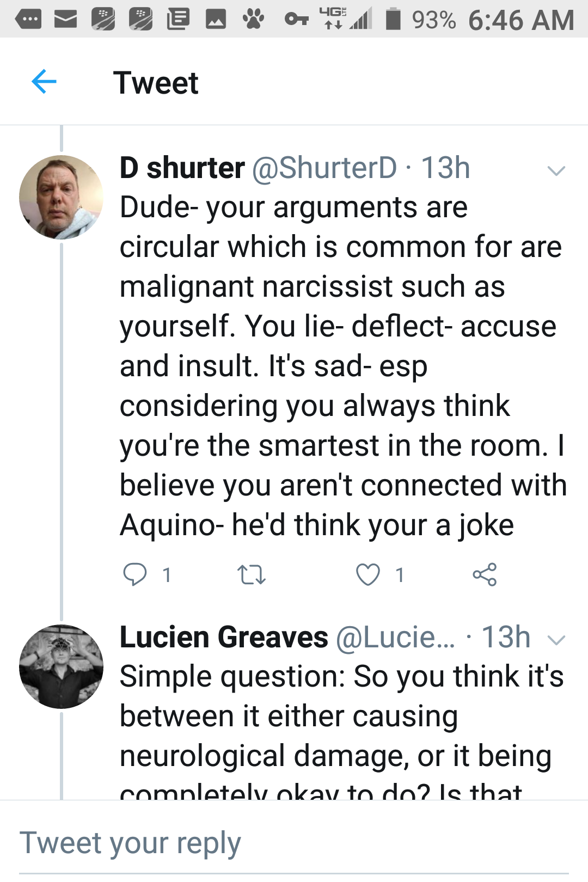Expand Lucien Greaves tweet options chevron

(x=556, y=640)
